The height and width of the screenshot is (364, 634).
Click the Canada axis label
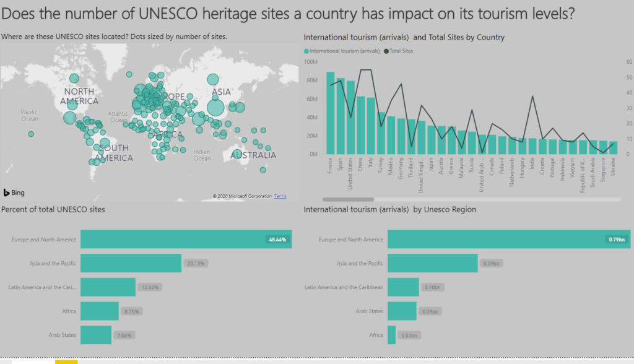click(491, 167)
